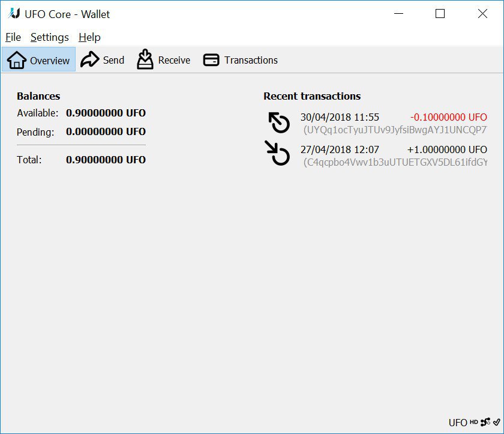The image size is (504, 434).
Task: Open the Receive tab with inbox icon
Action: (x=164, y=60)
